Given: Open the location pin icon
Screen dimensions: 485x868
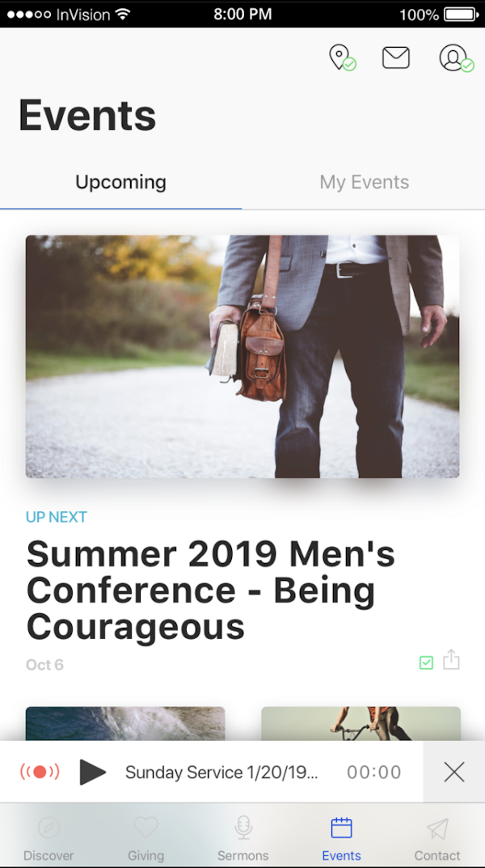Looking at the screenshot, I should pyautogui.click(x=342, y=57).
